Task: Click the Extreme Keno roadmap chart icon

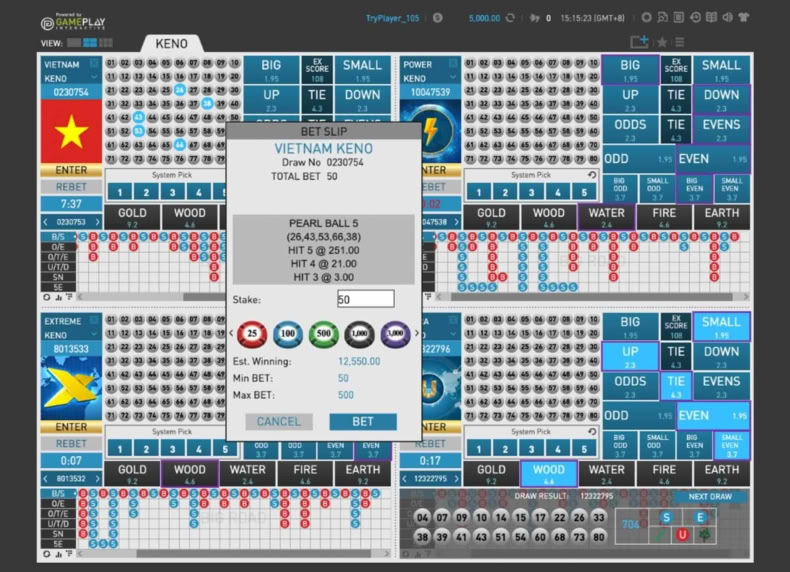Action: (58, 554)
